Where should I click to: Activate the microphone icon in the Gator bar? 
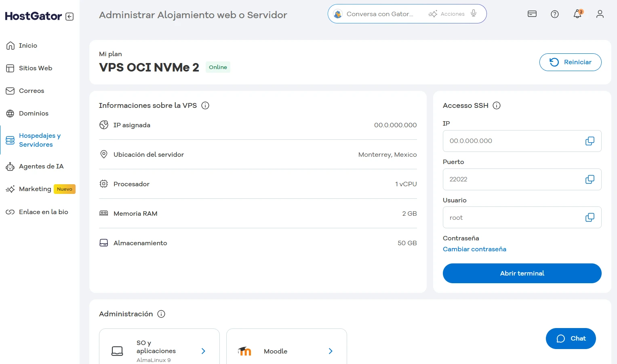[x=473, y=13]
